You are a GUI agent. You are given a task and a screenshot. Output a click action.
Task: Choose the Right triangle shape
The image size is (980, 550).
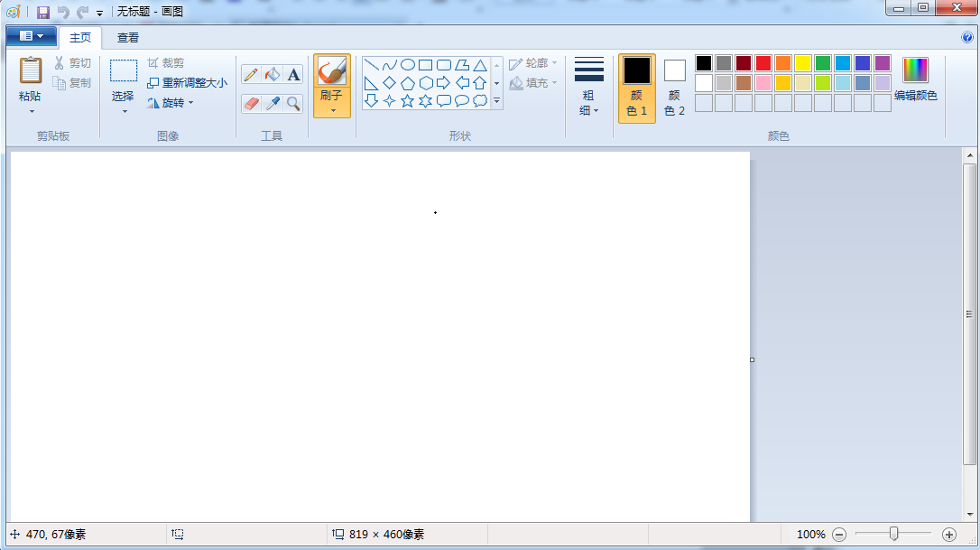(x=371, y=83)
